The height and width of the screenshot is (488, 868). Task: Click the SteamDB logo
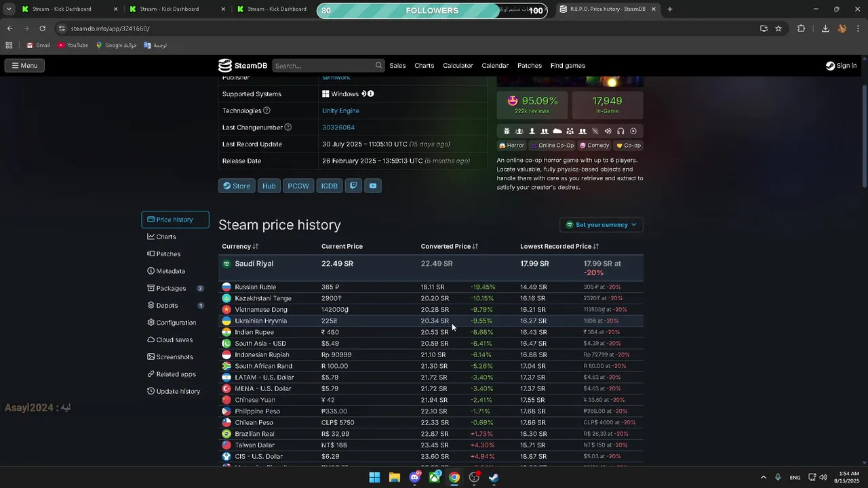[x=243, y=66]
